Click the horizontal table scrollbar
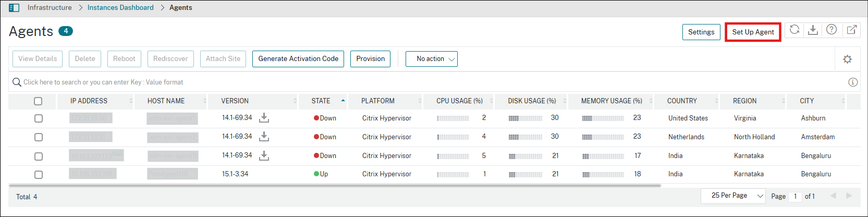 pos(335,186)
